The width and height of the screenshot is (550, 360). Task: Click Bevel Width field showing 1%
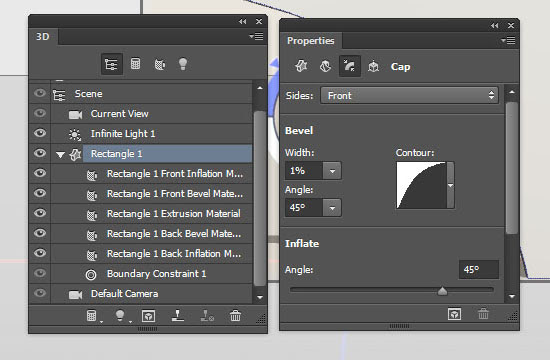(304, 171)
